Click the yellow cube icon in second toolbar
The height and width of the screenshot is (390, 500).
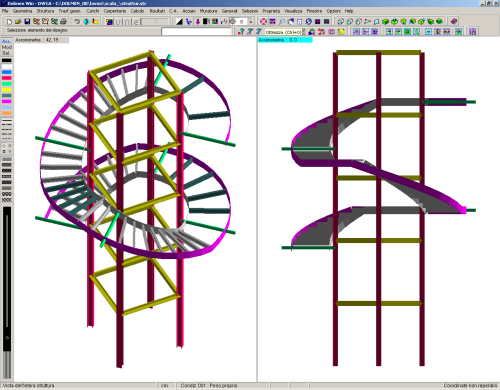341,32
